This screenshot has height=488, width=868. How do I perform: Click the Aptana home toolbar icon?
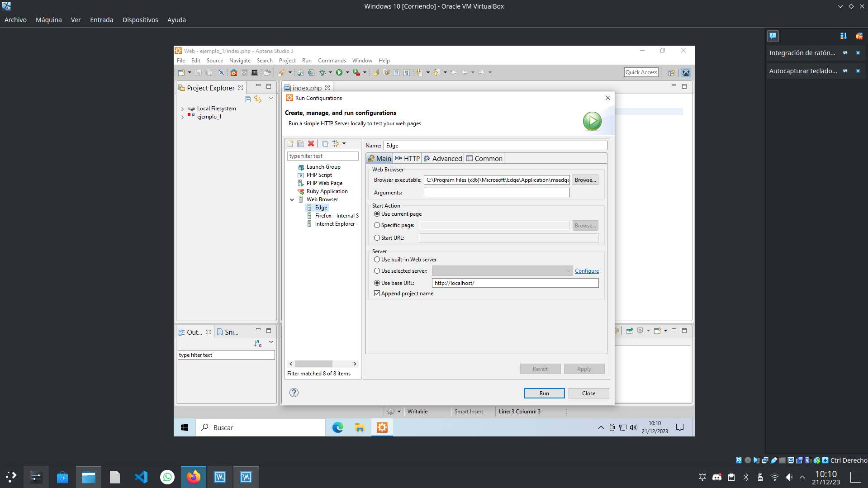pos(233,72)
